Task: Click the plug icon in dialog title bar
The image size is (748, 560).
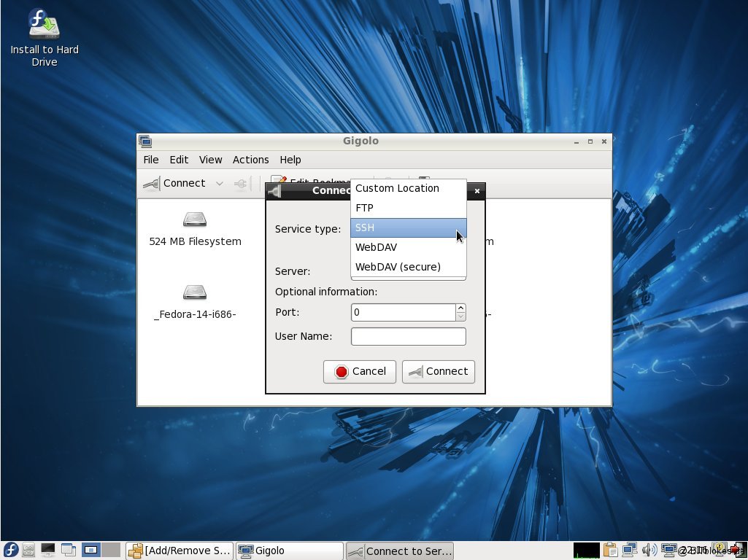Action: (x=274, y=191)
